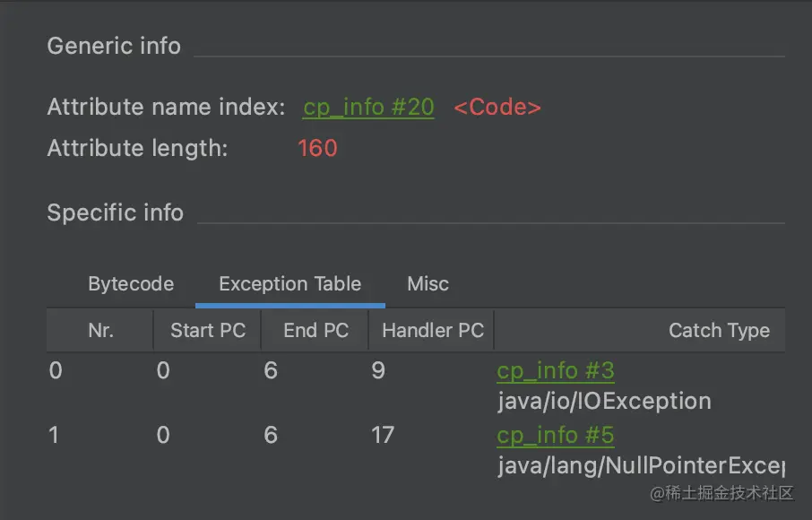Click the Start PC column header
Image resolution: width=812 pixels, height=520 pixels.
(x=208, y=331)
